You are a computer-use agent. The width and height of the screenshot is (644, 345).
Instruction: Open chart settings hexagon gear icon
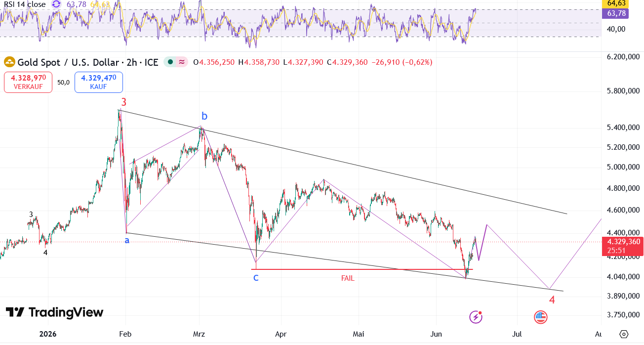[x=624, y=334]
